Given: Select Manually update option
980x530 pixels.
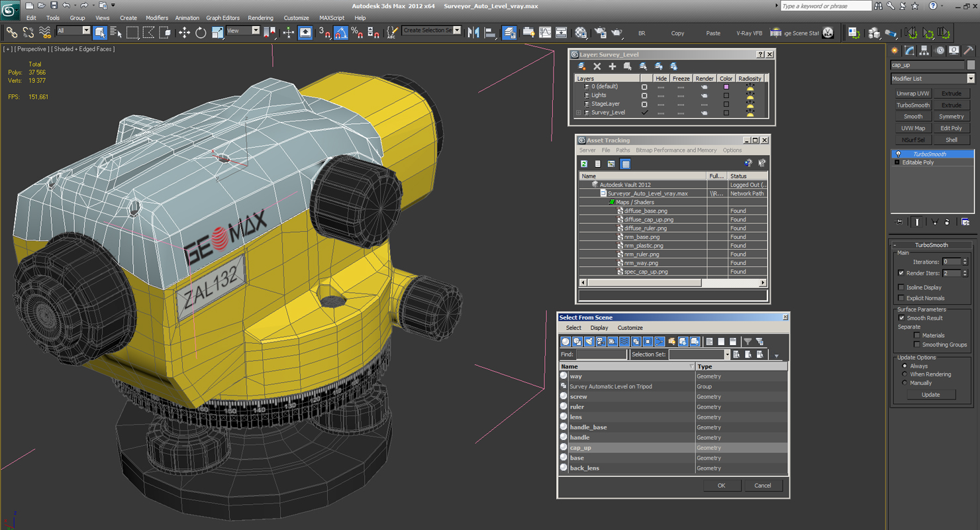Looking at the screenshot, I should pyautogui.click(x=905, y=383).
